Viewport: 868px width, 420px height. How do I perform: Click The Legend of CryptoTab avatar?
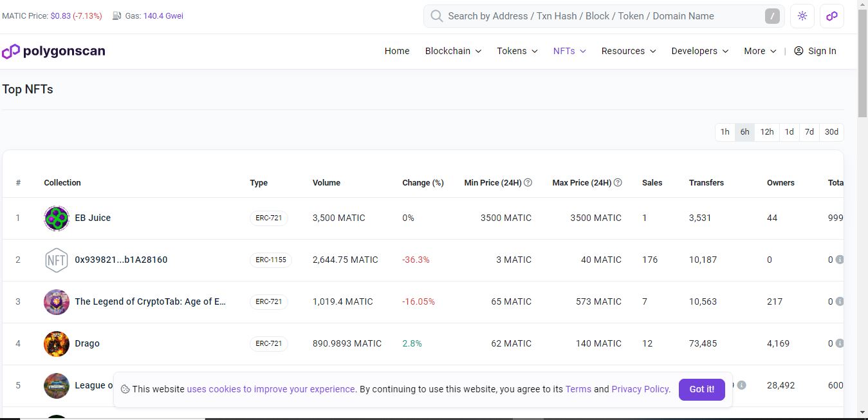click(57, 302)
